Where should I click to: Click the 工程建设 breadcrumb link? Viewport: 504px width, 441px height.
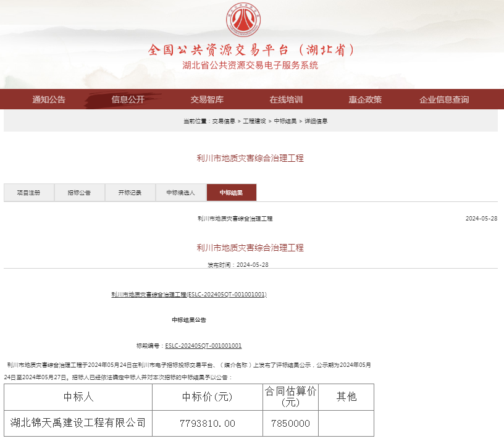click(254, 121)
